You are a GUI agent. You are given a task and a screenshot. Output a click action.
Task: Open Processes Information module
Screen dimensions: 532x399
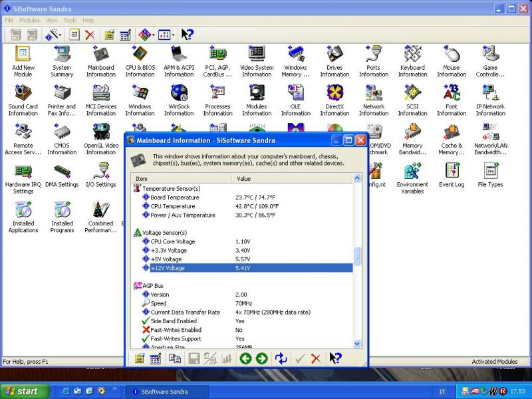tap(217, 100)
